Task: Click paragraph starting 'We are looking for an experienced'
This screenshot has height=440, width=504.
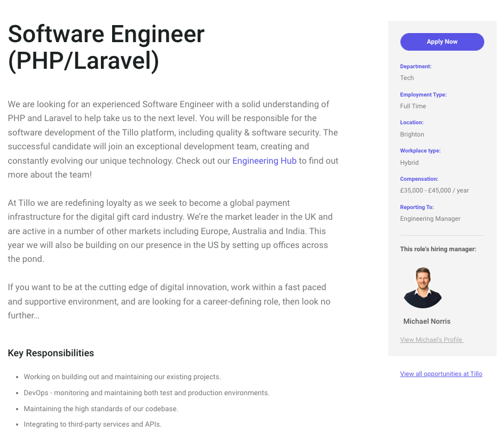Action: coord(173,139)
